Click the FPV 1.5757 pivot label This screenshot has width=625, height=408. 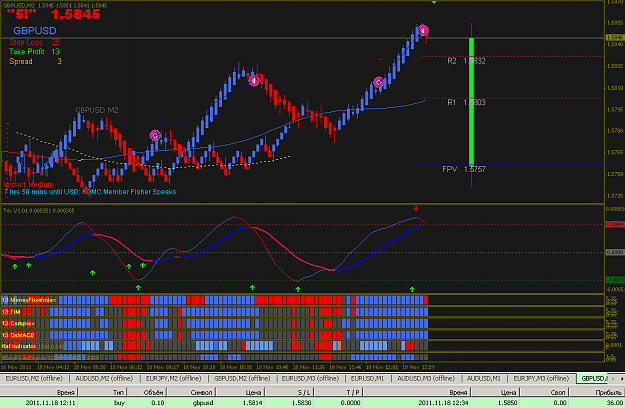464,169
